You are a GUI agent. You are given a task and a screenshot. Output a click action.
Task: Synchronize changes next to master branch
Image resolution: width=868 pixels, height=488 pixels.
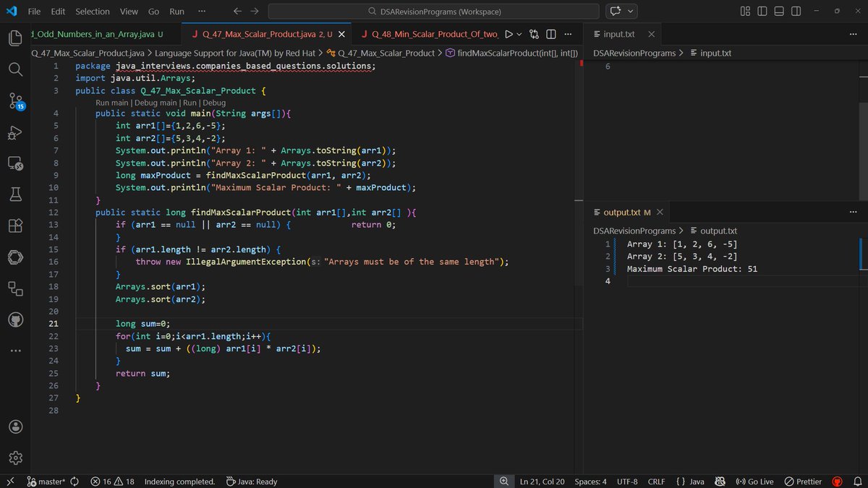click(x=75, y=481)
